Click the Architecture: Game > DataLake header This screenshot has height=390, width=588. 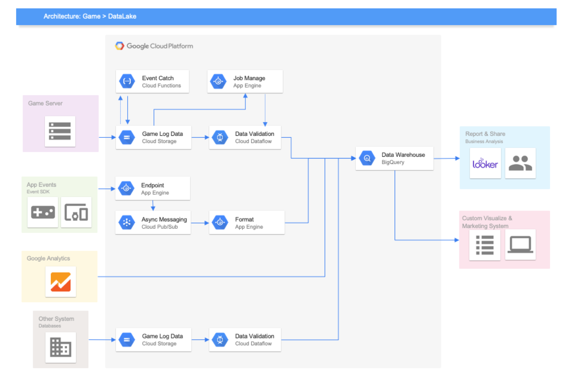point(90,16)
